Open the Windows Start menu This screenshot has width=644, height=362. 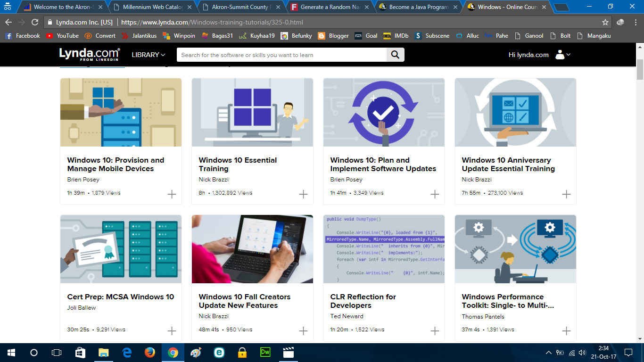coord(11,353)
